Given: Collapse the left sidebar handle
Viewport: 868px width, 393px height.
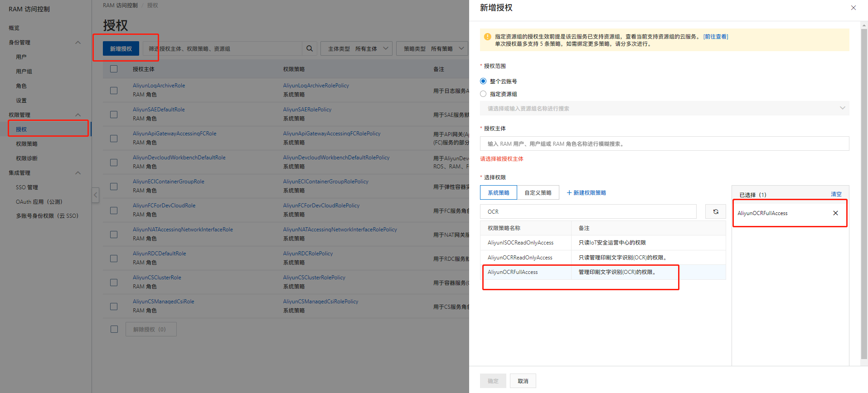Looking at the screenshot, I should tap(95, 195).
